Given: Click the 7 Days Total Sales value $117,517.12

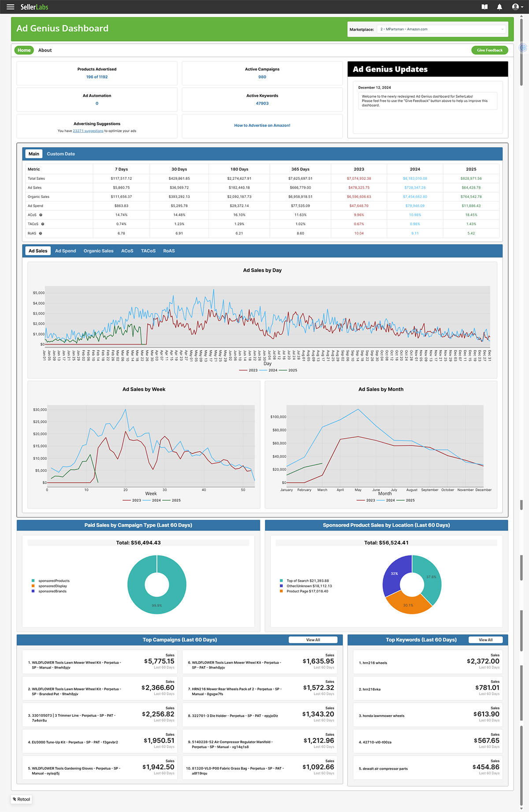Looking at the screenshot, I should [121, 179].
